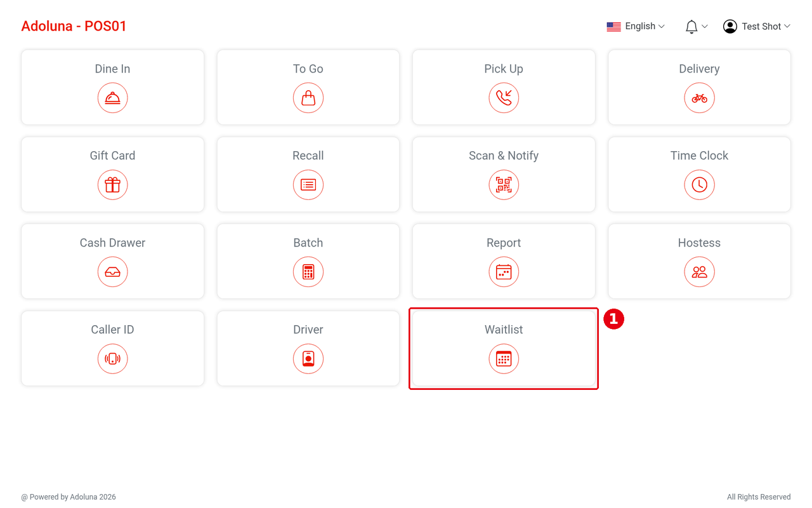Viewport: 812px width, 508px height.
Task: Select the Driver badge icon
Action: click(308, 359)
